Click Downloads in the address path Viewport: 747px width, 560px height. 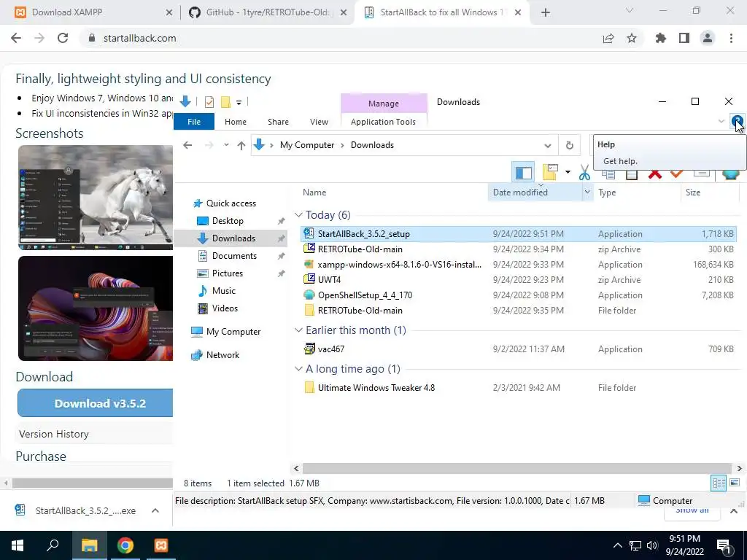point(372,145)
